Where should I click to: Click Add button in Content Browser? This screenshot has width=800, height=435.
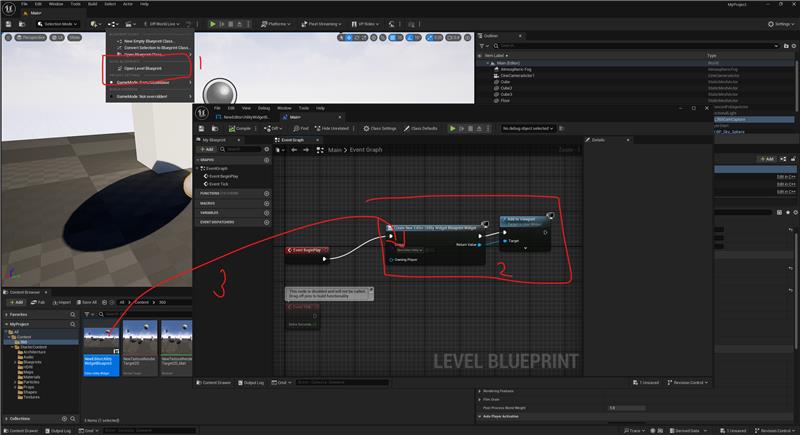click(x=16, y=302)
